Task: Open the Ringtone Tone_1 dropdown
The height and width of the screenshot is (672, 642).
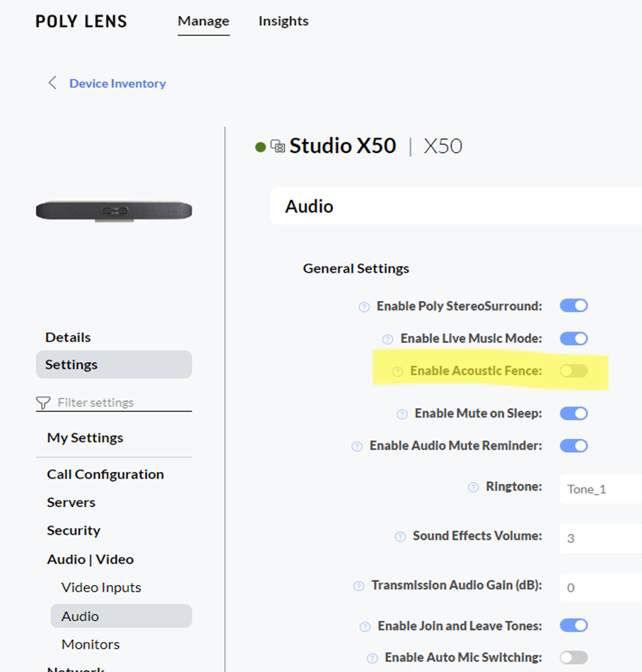Action: click(599, 489)
